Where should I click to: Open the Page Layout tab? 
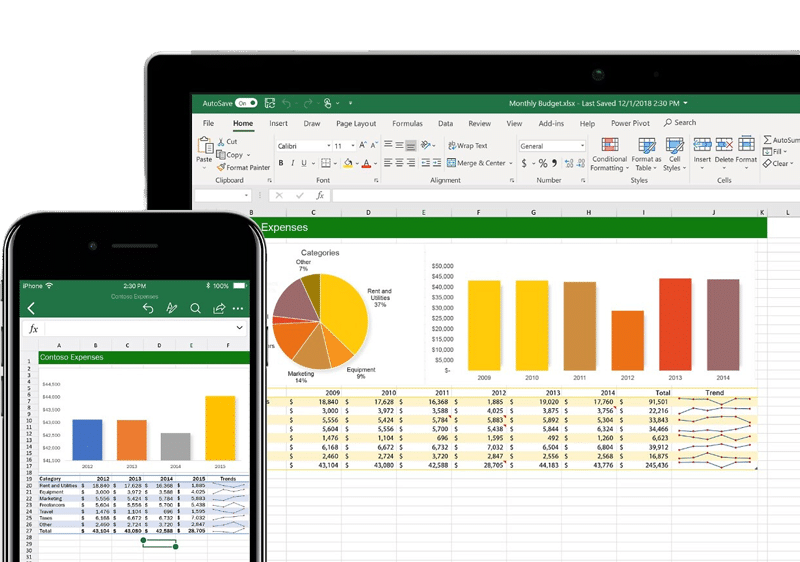tap(356, 123)
